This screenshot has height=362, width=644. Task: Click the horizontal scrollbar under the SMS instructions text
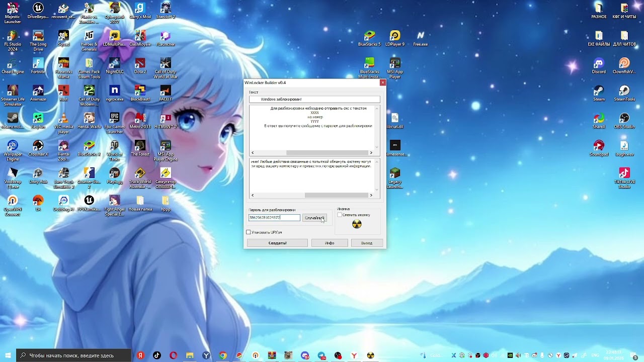(312, 153)
